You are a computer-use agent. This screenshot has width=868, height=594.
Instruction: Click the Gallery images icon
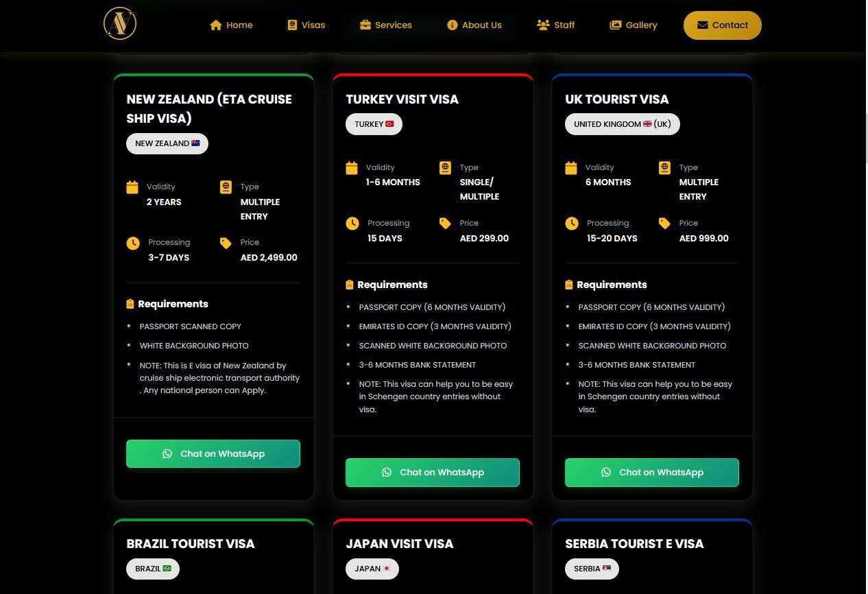pos(616,25)
